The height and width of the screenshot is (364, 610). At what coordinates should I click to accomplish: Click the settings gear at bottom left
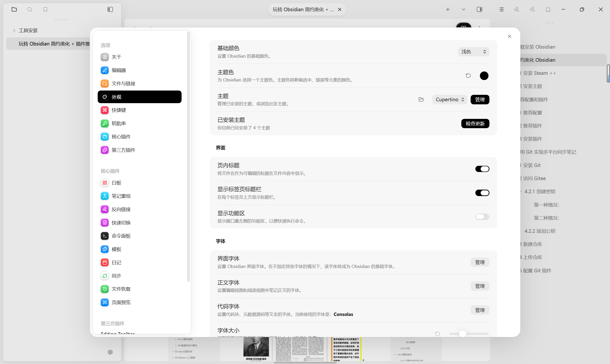(110, 352)
